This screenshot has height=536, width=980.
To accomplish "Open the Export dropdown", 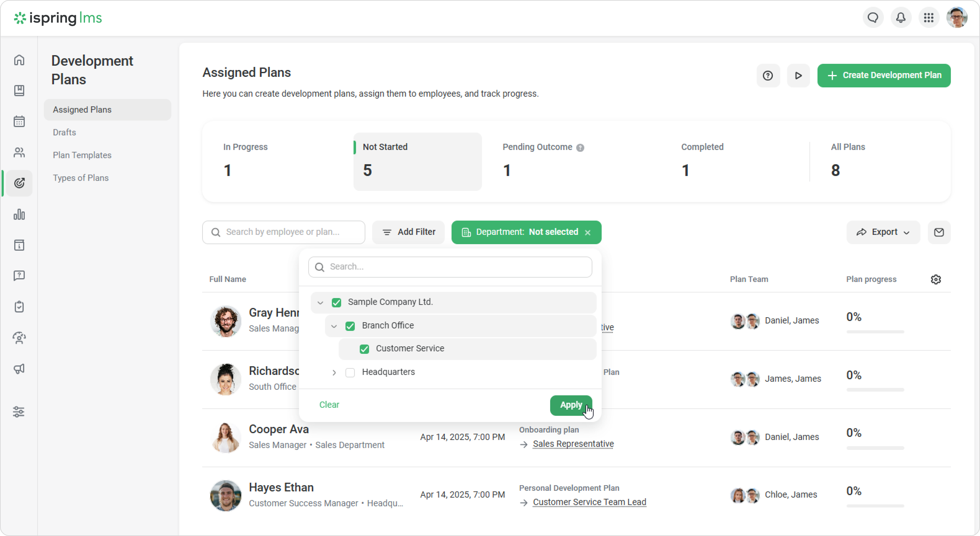I will pos(883,232).
